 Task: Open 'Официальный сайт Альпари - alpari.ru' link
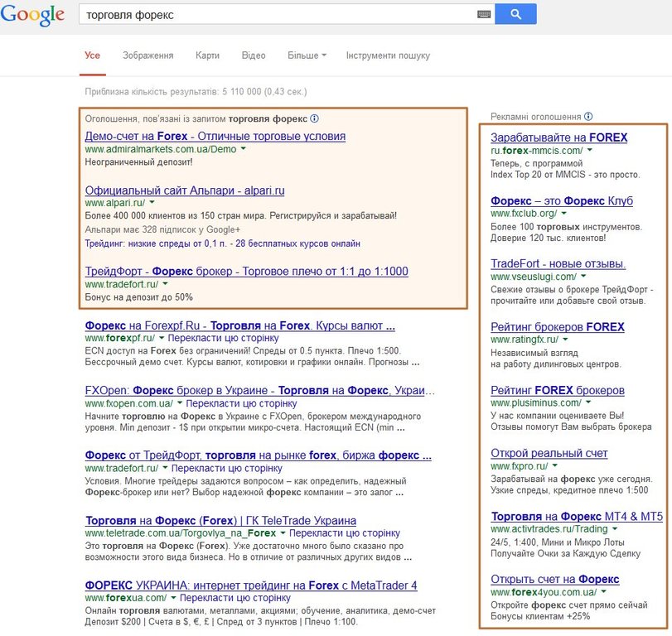185,190
